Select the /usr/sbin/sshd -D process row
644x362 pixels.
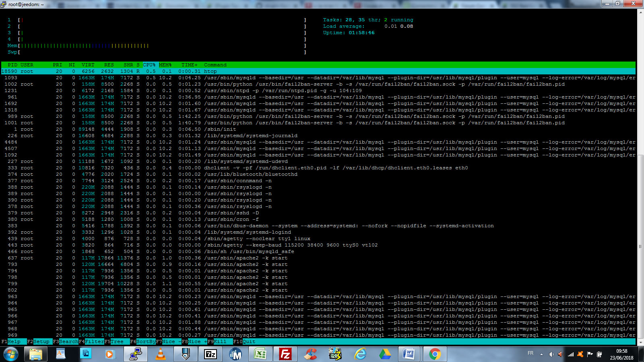point(318,213)
